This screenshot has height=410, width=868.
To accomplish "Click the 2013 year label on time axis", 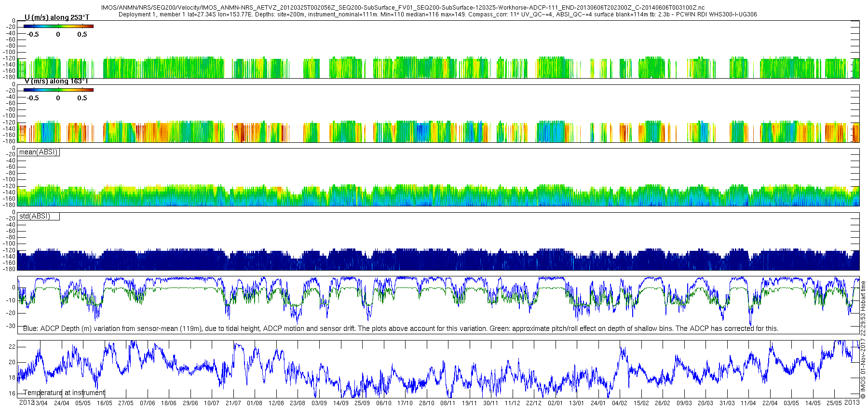I will [x=852, y=402].
